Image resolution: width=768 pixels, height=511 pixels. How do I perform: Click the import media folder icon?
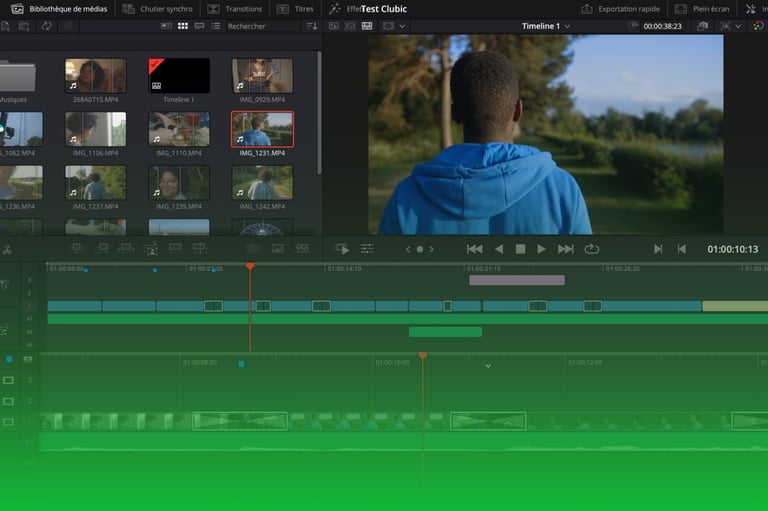[x=24, y=26]
